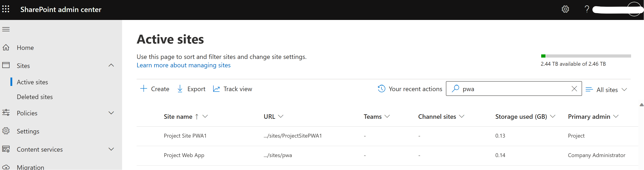
Task: Collapse the navigation hamburger menu
Action: click(x=6, y=29)
